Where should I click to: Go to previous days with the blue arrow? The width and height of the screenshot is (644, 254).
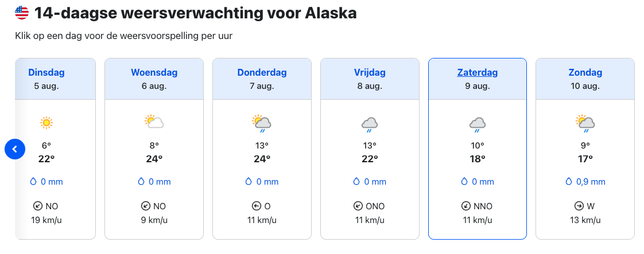pyautogui.click(x=15, y=150)
